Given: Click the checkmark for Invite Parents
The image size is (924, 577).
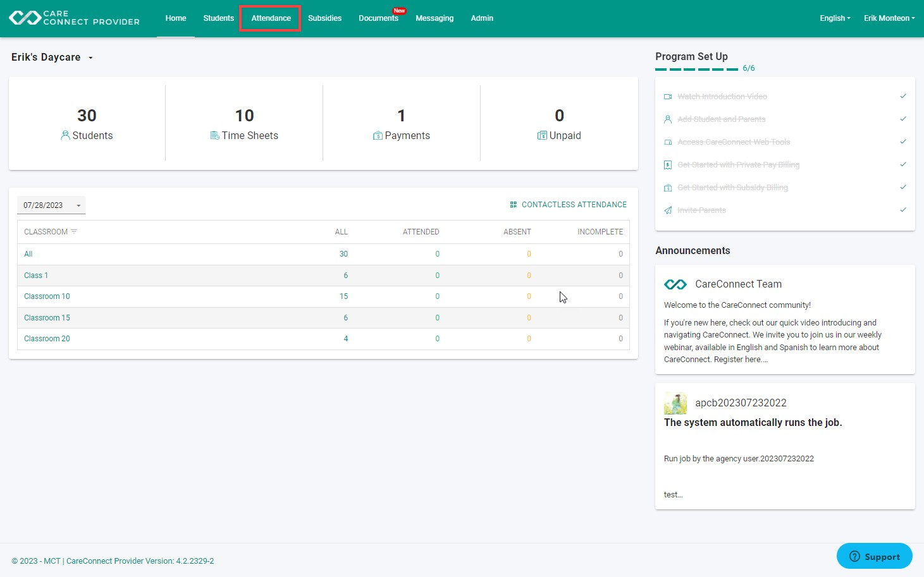Looking at the screenshot, I should (x=903, y=210).
